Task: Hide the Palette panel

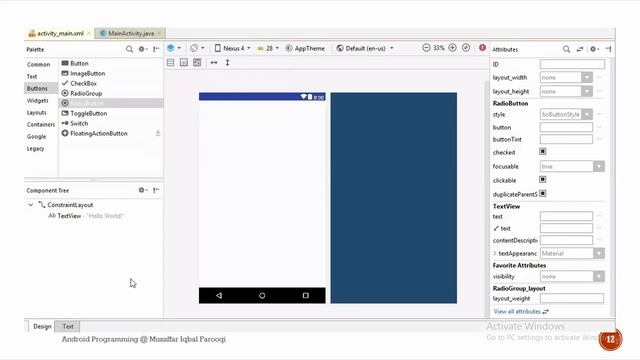Action: point(156,49)
